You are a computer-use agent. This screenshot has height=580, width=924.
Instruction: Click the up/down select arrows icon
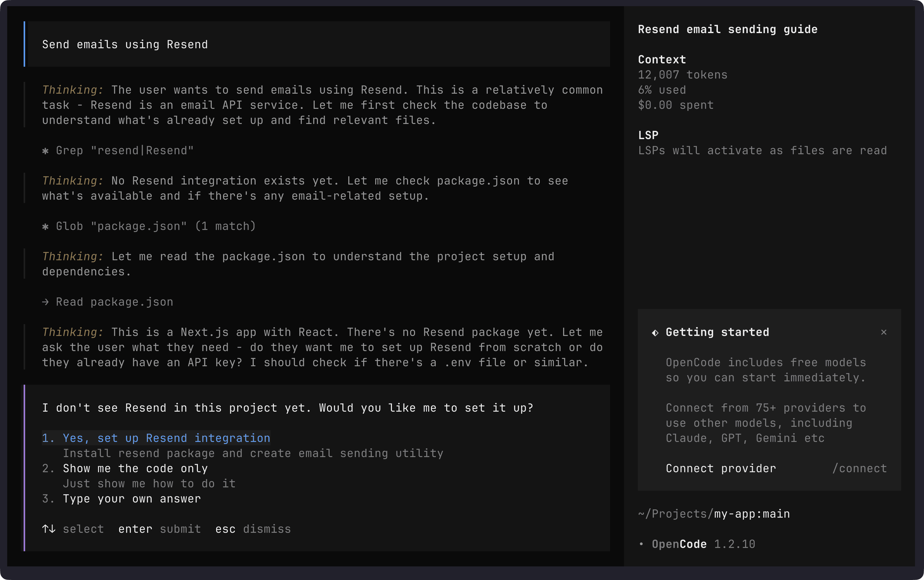48,529
